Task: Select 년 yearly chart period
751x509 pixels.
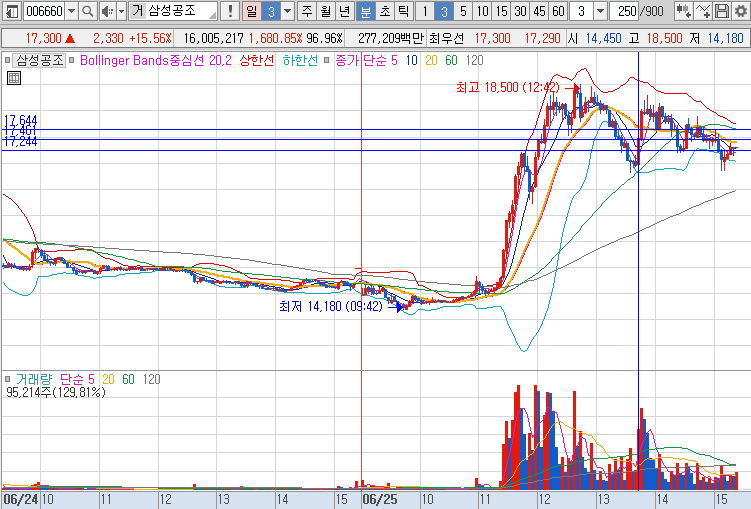Action: click(x=345, y=11)
